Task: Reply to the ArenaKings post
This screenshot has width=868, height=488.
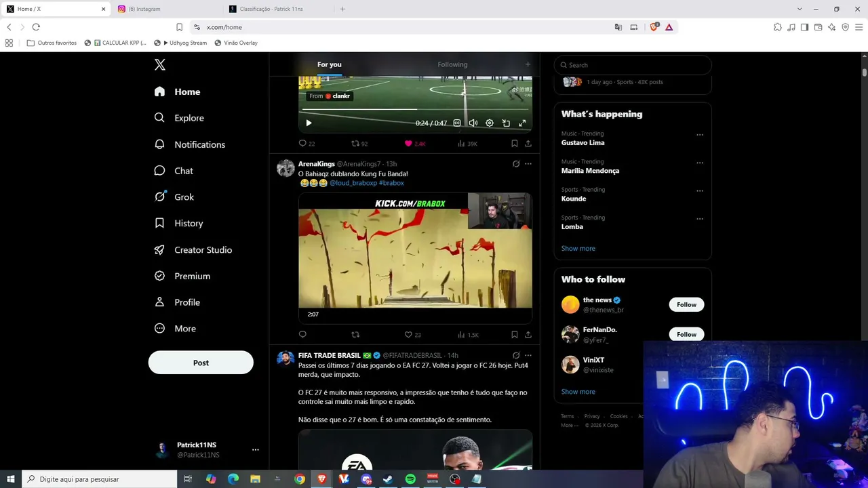Action: (x=302, y=335)
